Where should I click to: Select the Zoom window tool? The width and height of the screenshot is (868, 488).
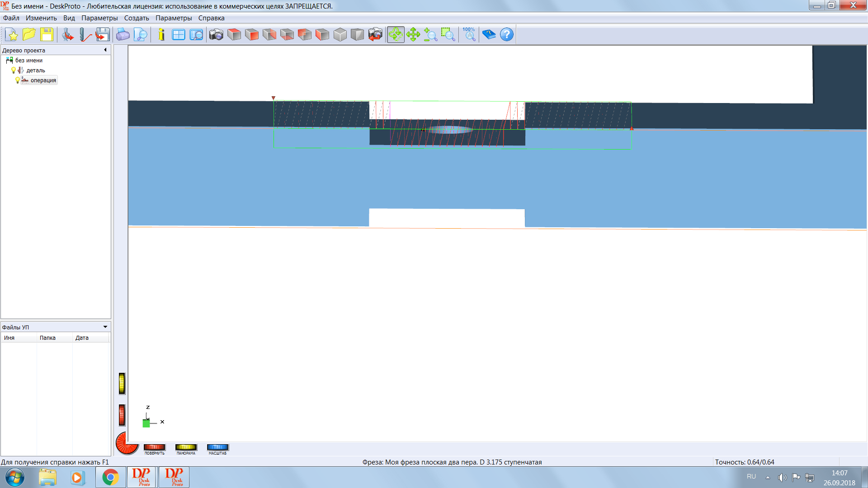click(448, 35)
